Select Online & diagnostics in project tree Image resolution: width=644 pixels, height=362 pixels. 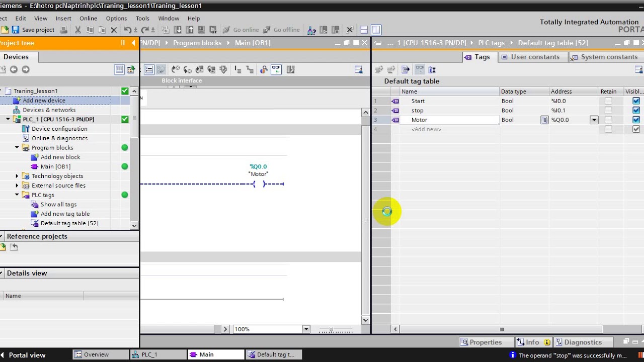(59, 138)
